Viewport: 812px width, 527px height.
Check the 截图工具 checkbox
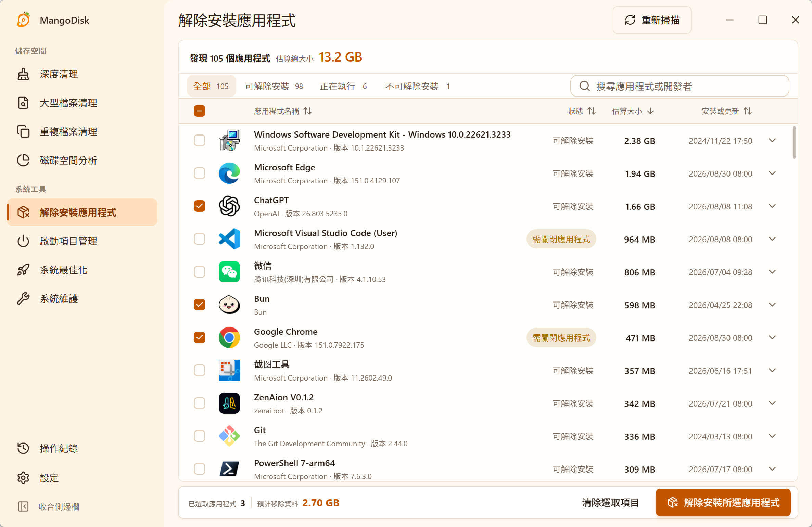(200, 370)
